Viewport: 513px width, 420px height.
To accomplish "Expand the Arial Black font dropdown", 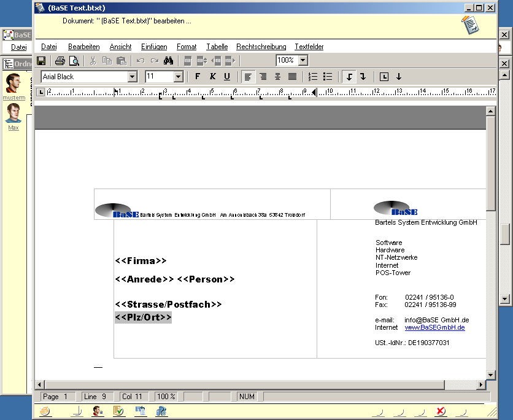I will coord(132,77).
